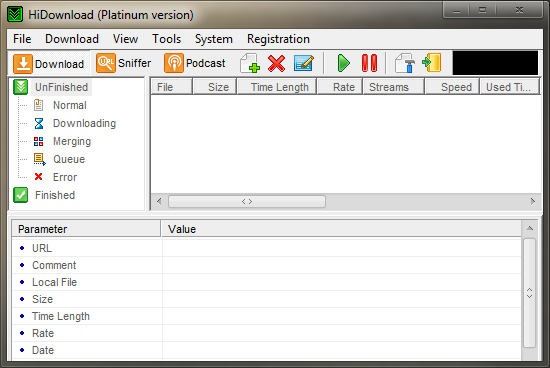
Task: Sort by the Rate column header
Action: [x=340, y=87]
